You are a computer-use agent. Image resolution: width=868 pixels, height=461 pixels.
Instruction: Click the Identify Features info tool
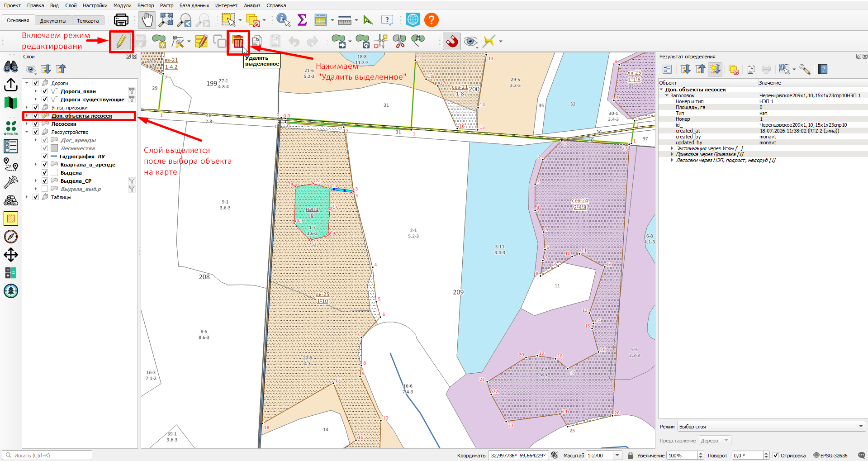[283, 20]
